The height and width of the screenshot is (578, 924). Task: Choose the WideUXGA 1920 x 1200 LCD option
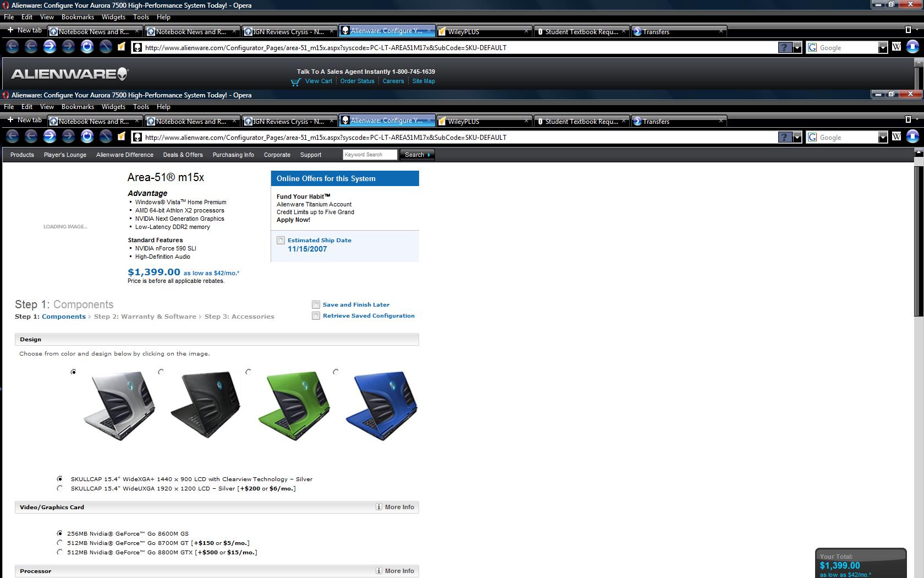[x=60, y=488]
